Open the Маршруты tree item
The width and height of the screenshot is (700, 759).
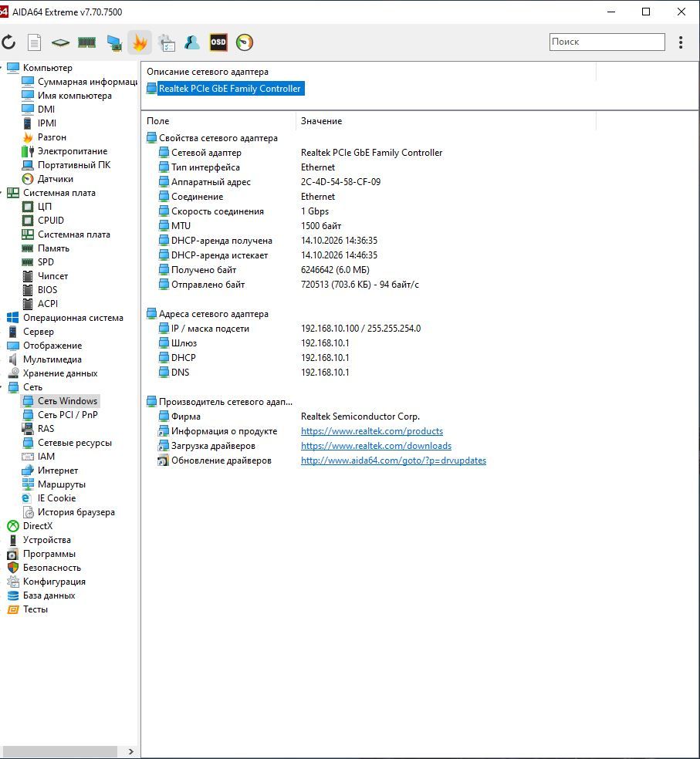coord(62,484)
